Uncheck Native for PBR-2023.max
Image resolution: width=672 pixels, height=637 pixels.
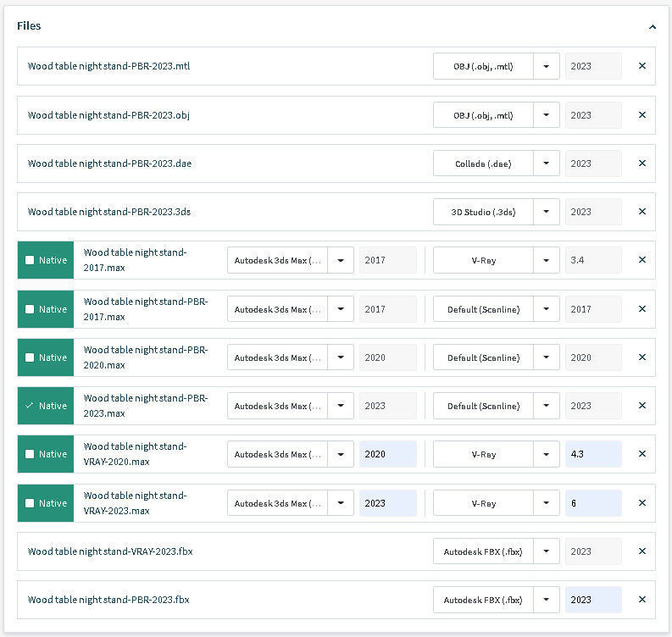30,406
